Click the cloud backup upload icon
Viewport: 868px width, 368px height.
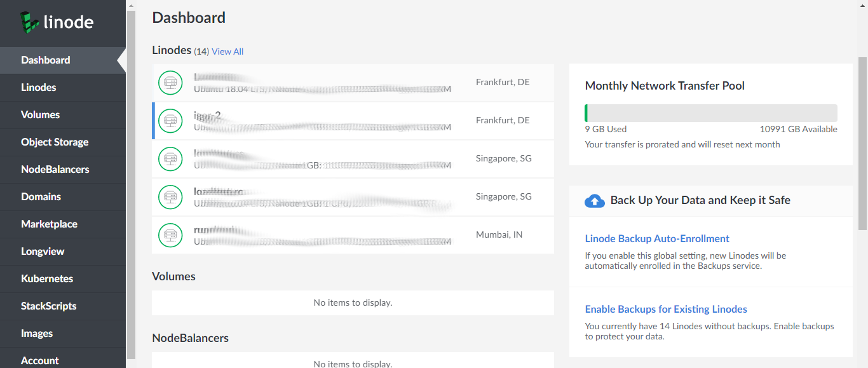(594, 201)
